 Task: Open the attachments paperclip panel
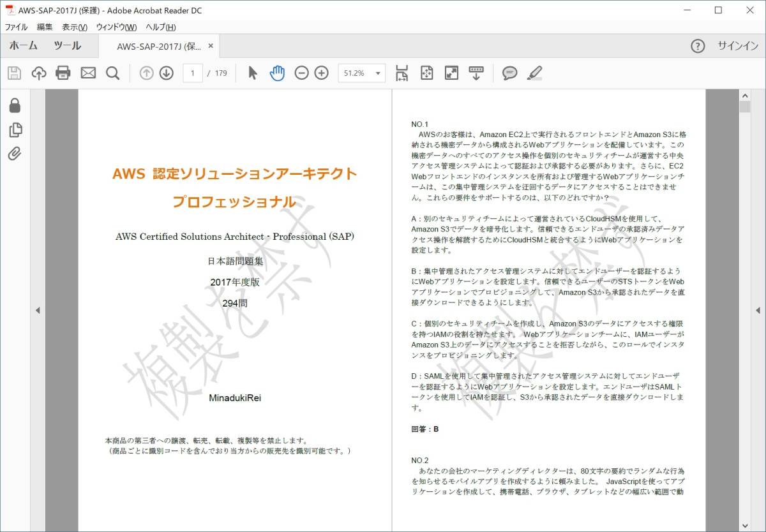pos(15,153)
